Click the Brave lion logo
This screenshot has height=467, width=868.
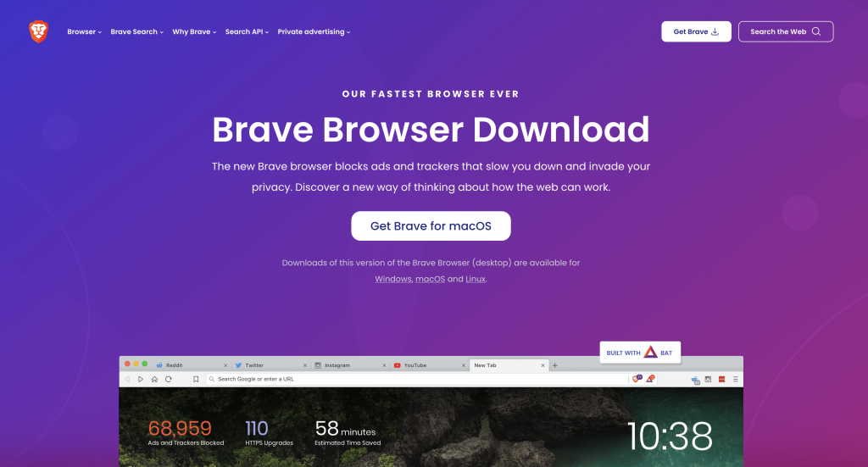click(39, 31)
